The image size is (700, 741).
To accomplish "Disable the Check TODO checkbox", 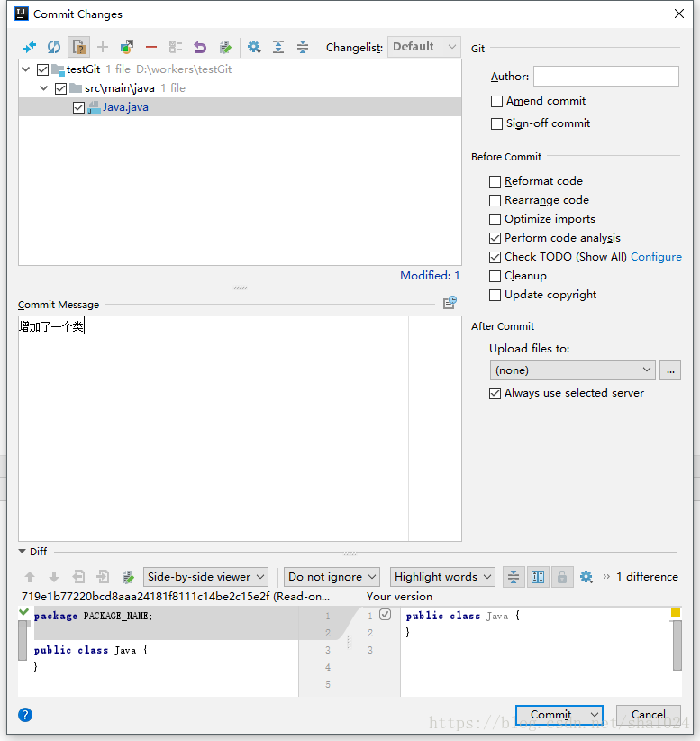I will (x=495, y=257).
